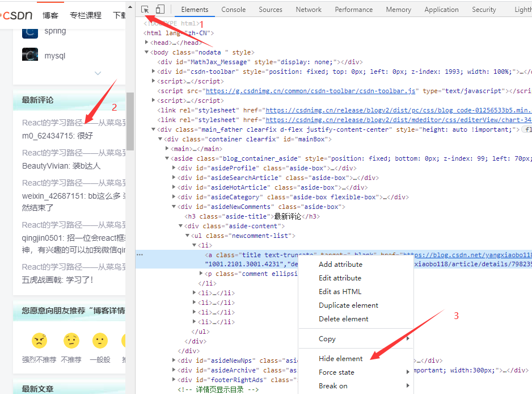Screen dimensions: 532x394
Task: Open article link above m0_62434715 comment
Action: click(x=74, y=123)
